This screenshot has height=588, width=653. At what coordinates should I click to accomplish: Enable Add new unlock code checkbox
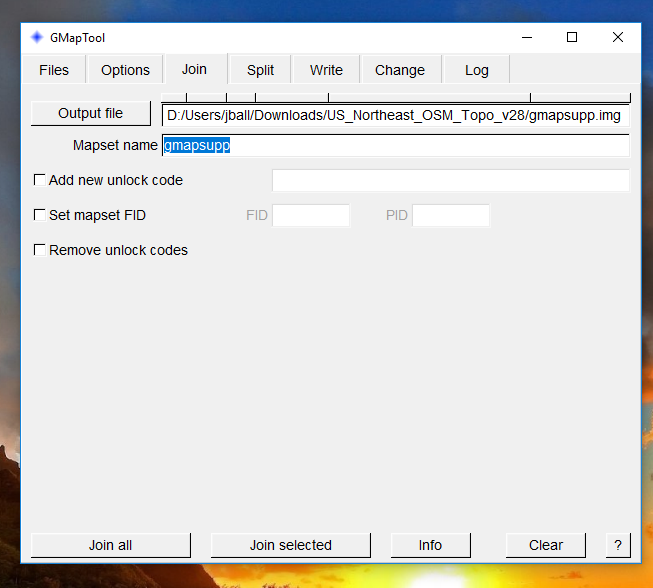(40, 180)
